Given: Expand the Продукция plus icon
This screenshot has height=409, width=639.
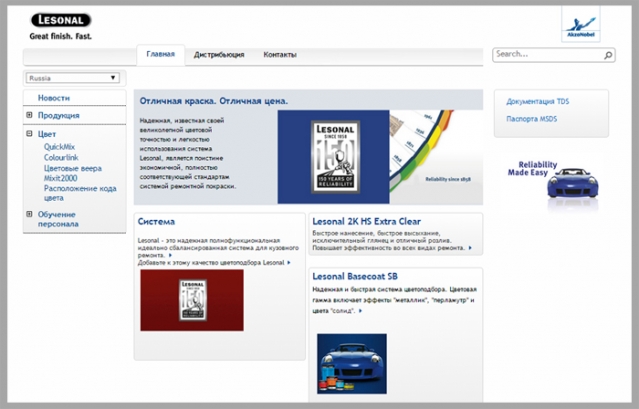Looking at the screenshot, I should 29,115.
